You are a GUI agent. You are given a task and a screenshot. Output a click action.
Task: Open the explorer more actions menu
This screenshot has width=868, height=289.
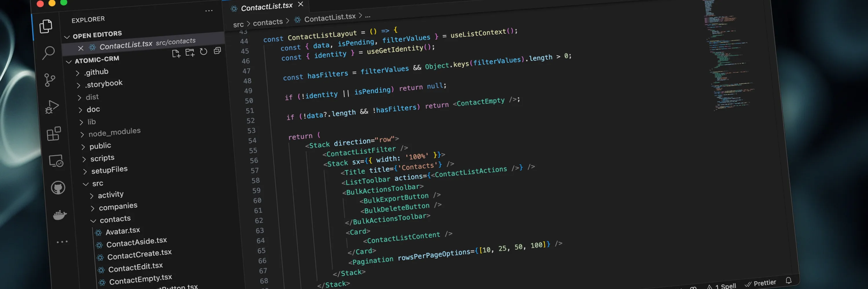(x=209, y=11)
